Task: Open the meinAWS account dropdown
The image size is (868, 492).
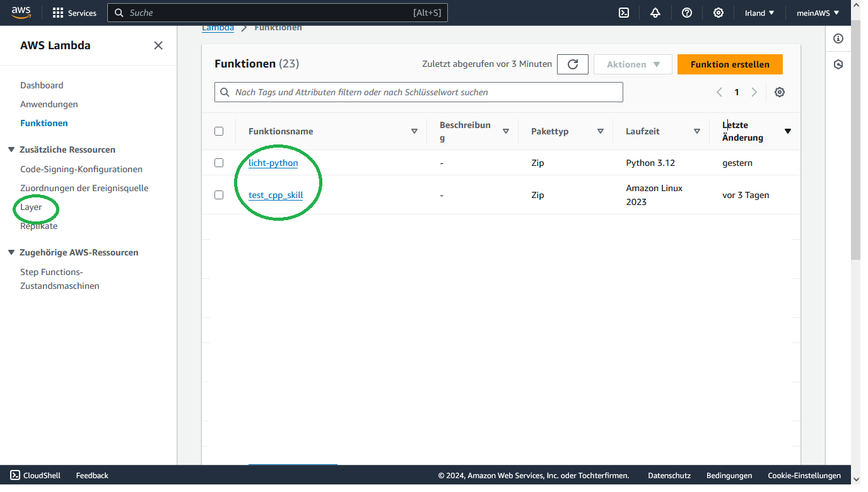Action: pos(818,13)
